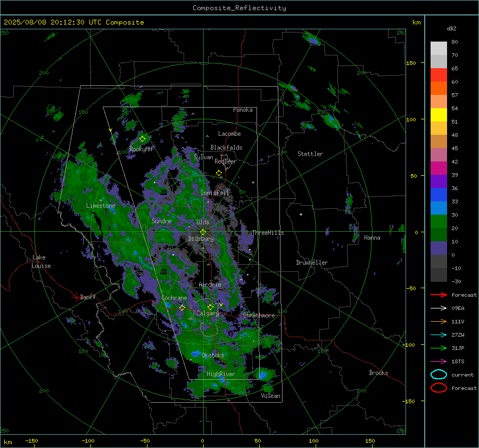Click the bright green 20-30 dBZ swatch

(x=439, y=222)
